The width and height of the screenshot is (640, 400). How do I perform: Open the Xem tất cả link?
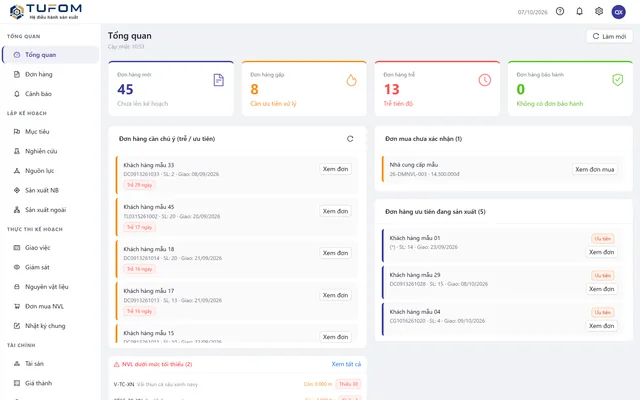[x=346, y=364]
